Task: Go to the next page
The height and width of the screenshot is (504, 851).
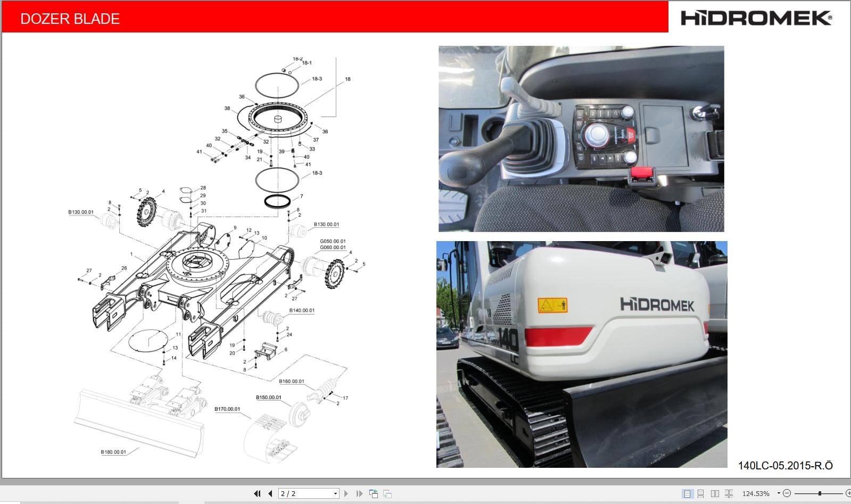Action: 346,493
